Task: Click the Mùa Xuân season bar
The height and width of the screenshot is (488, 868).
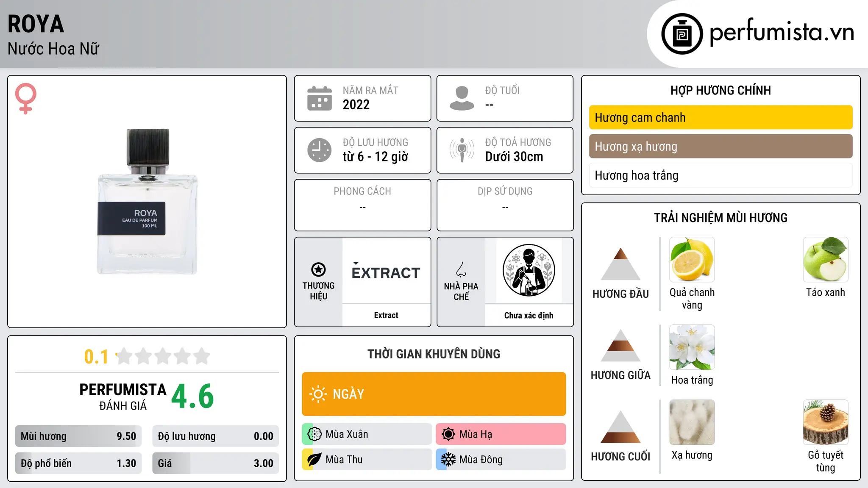Action: click(x=367, y=434)
